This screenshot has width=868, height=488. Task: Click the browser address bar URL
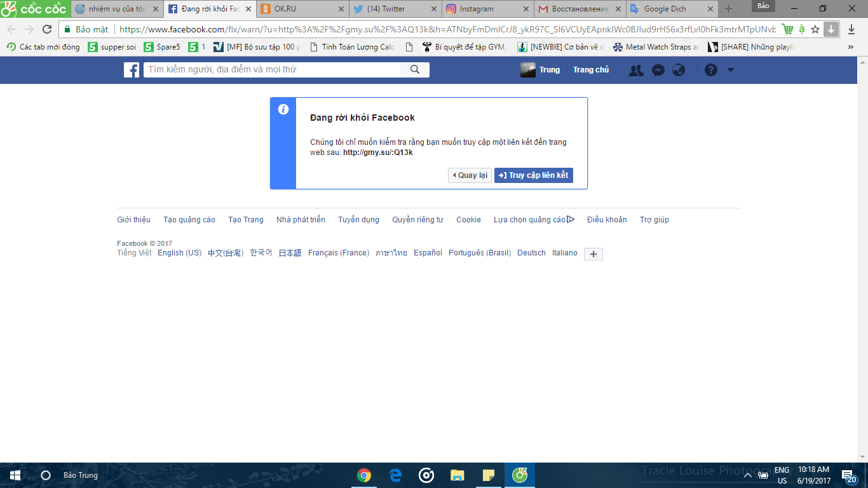point(447,29)
